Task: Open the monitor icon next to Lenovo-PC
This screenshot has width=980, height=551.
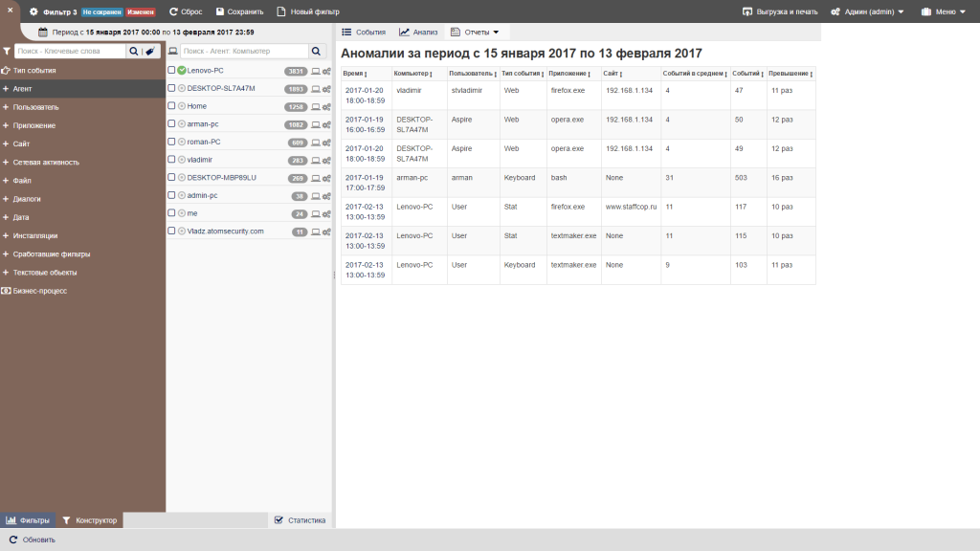Action: coord(314,70)
